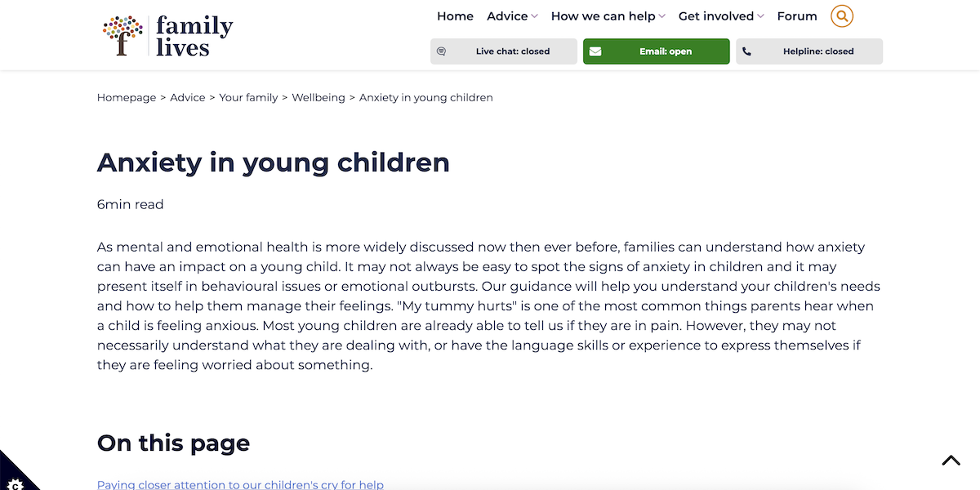Open 'Paying closer attention to our children's cry for help'
The height and width of the screenshot is (490, 980).
coord(239,483)
